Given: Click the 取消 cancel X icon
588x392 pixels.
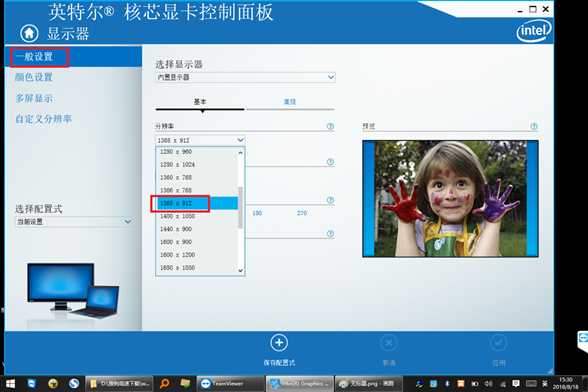Looking at the screenshot, I should [x=388, y=342].
